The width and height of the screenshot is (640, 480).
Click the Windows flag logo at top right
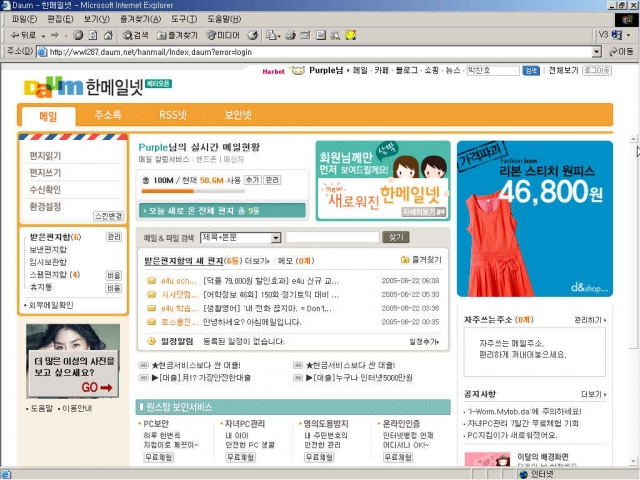[x=627, y=20]
